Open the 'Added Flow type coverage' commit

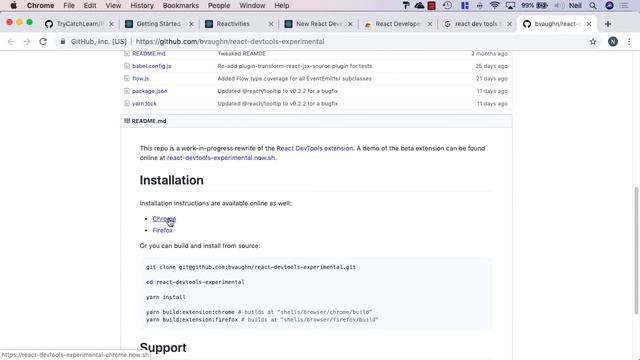(294, 78)
